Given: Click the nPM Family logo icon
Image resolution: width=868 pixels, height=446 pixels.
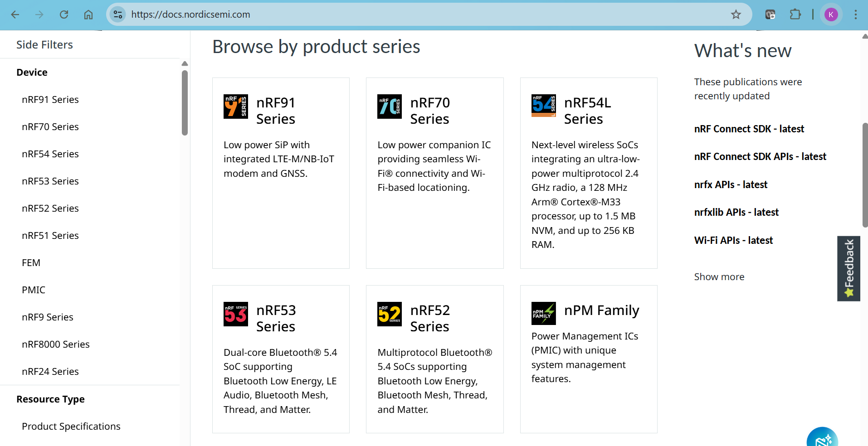Looking at the screenshot, I should coord(543,313).
